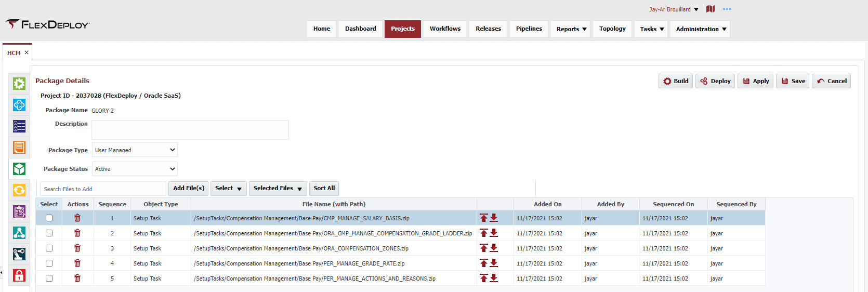Click the Object Type column header
The height and width of the screenshot is (292, 868).
pyautogui.click(x=161, y=204)
